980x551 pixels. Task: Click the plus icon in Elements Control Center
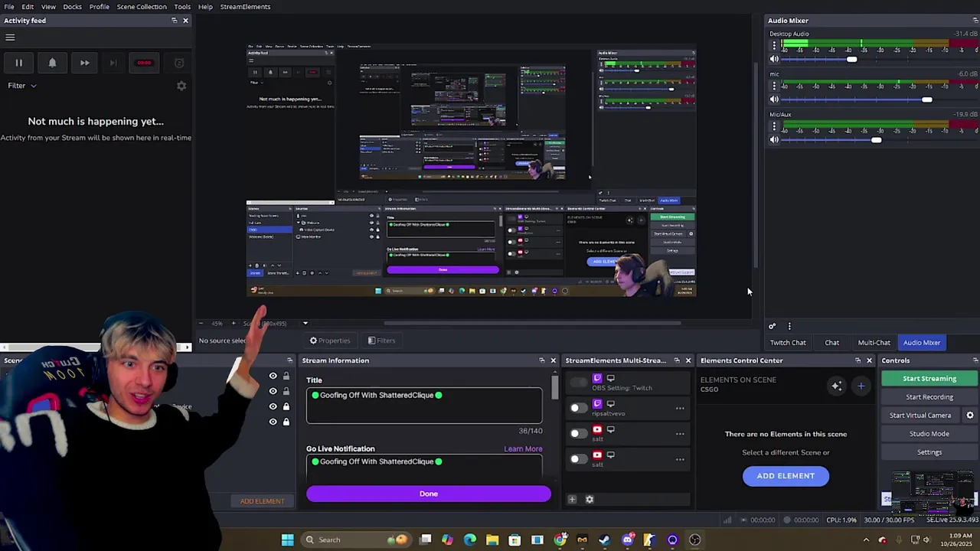coord(861,386)
